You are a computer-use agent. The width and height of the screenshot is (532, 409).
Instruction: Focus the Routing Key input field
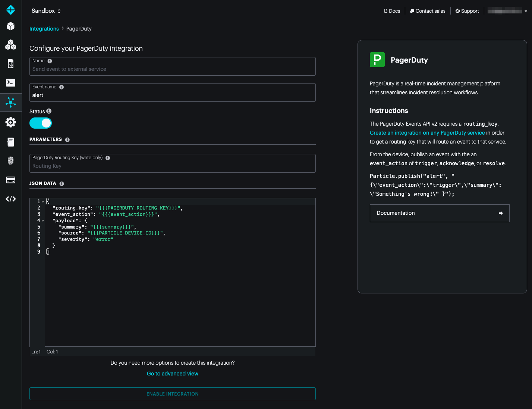(173, 163)
